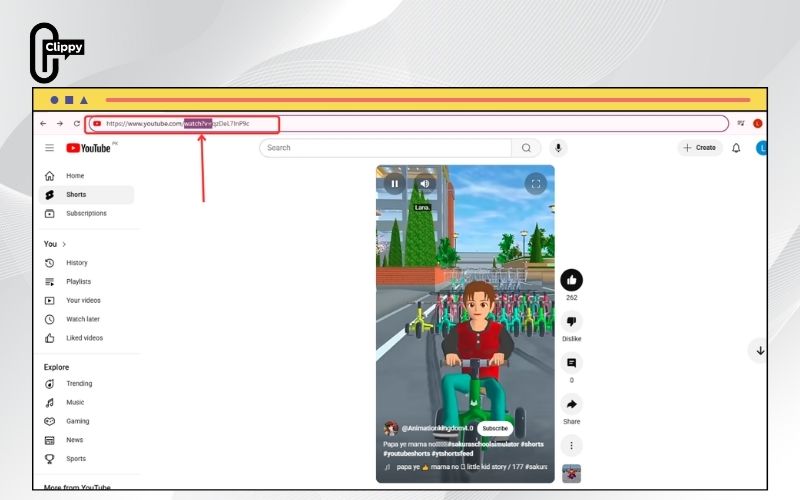
Task: Click the Create button
Action: 700,148
